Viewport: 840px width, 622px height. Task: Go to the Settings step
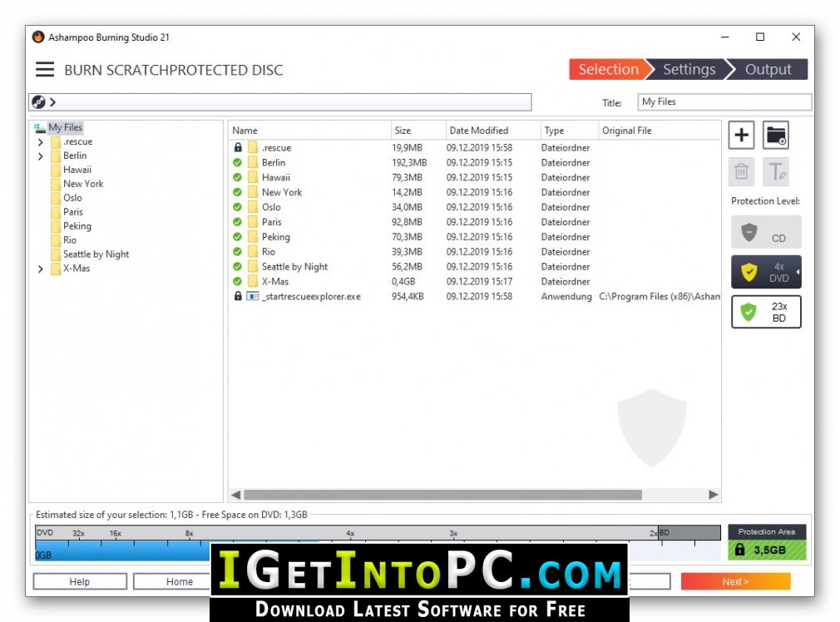689,69
